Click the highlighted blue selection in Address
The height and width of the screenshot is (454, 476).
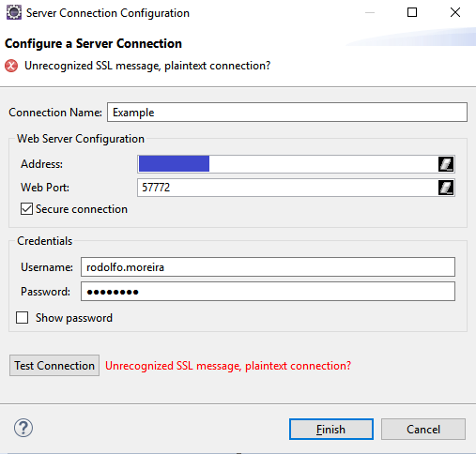(x=174, y=163)
